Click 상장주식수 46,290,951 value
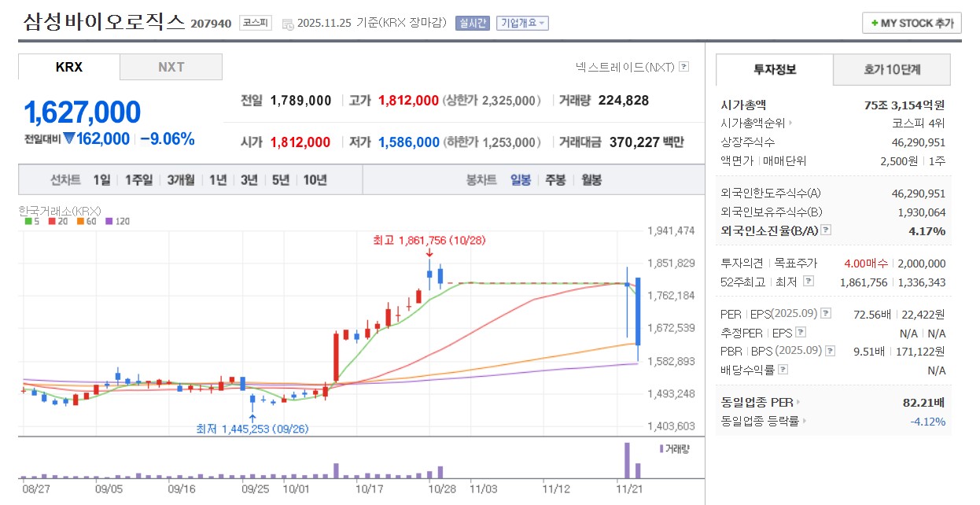980x505 pixels. click(919, 142)
